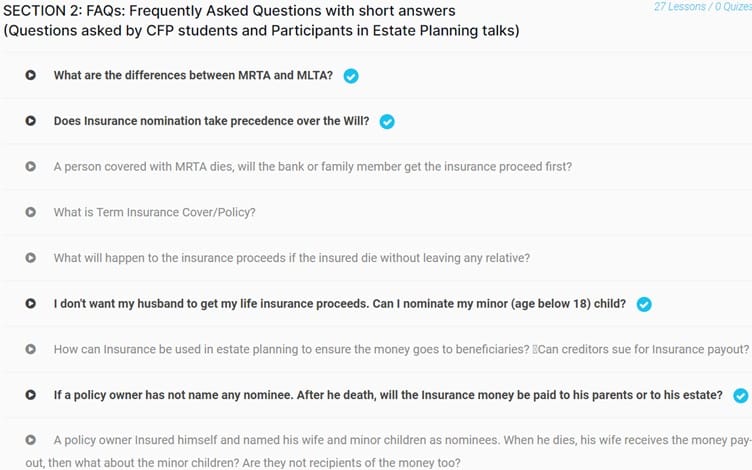The width and height of the screenshot is (752, 470).
Task: Click the "27 Lessons / 0 Quizes" counter
Action: point(701,6)
